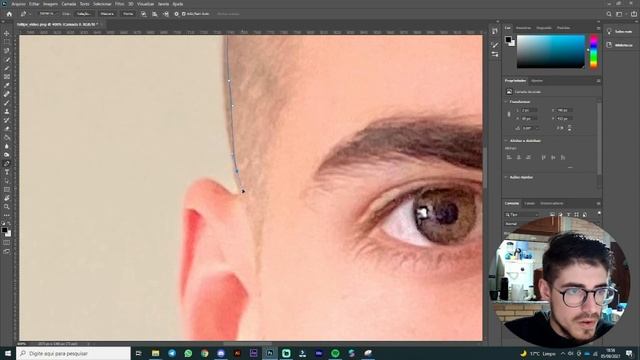Image resolution: width=640 pixels, height=360 pixels.
Task: Select the Eraser tool
Action: point(7,129)
